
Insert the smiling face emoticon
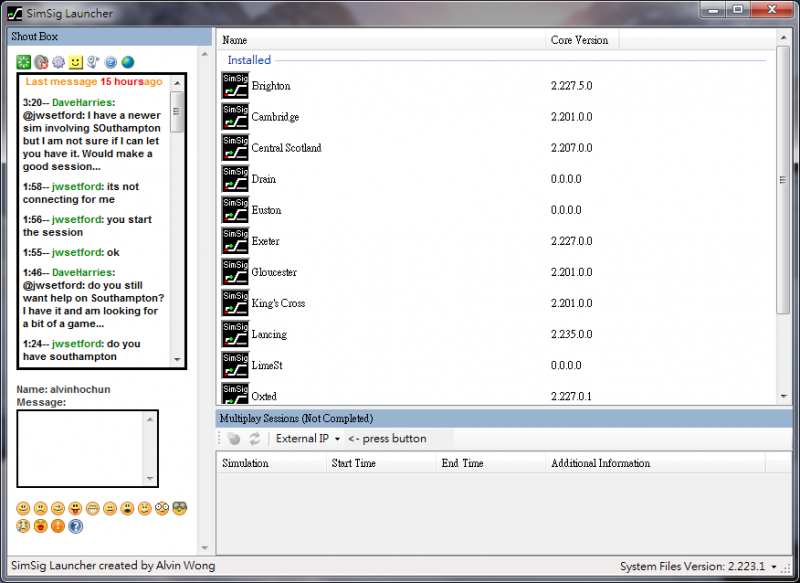point(23,509)
